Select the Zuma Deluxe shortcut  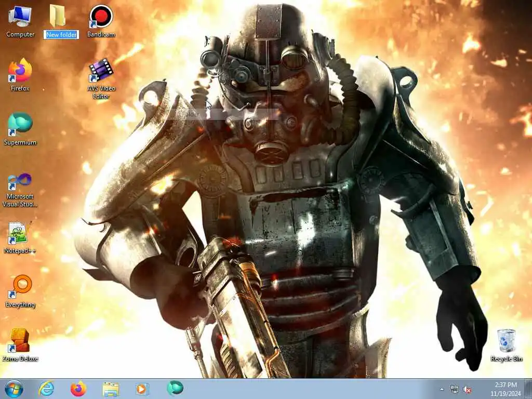20,345
